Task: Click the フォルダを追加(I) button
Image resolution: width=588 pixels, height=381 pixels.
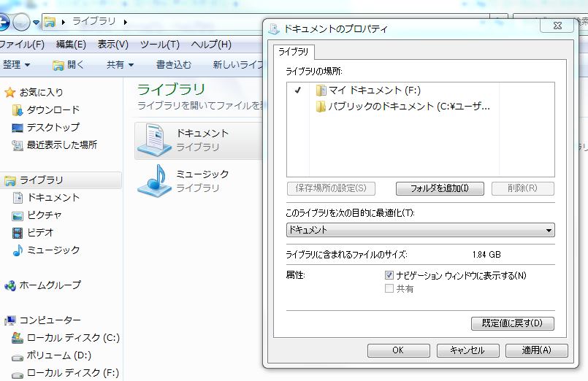Action: (440, 188)
